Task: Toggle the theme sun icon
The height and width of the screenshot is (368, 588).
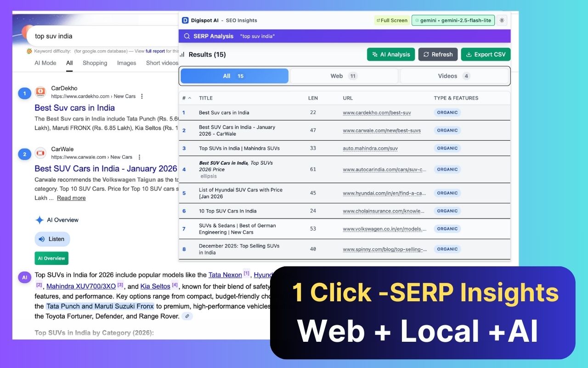Action: [502, 20]
